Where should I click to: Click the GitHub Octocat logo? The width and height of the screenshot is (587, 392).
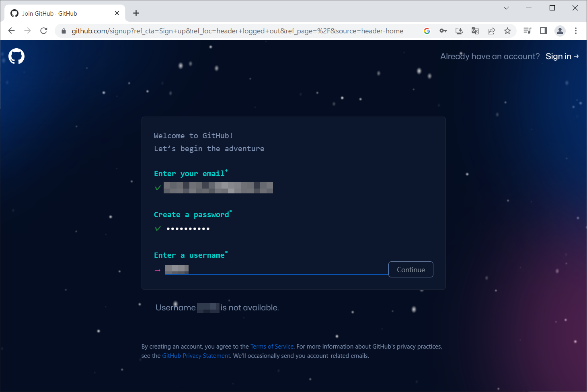(x=16, y=56)
